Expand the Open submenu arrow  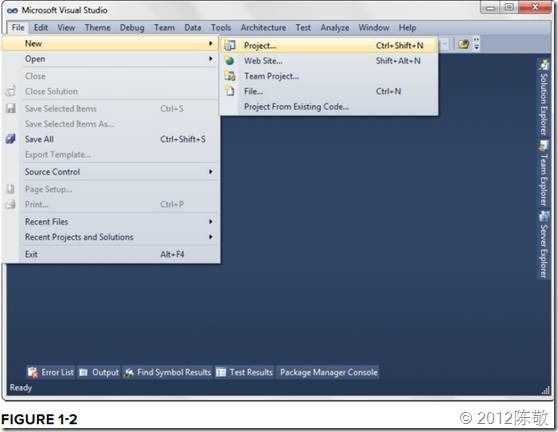click(x=211, y=59)
